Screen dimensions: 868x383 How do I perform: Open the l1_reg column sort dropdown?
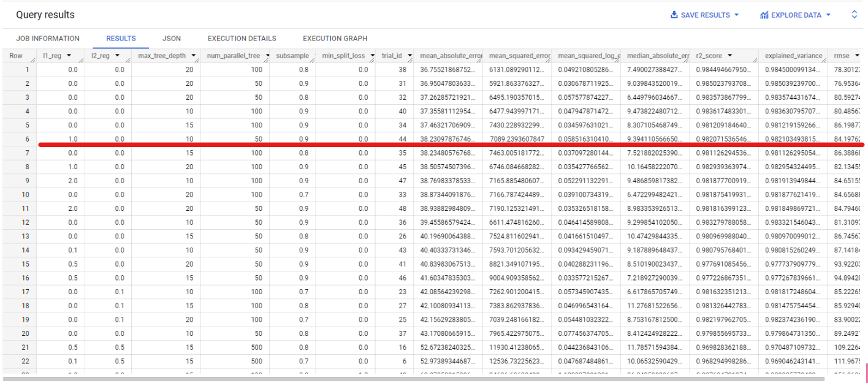pos(68,55)
